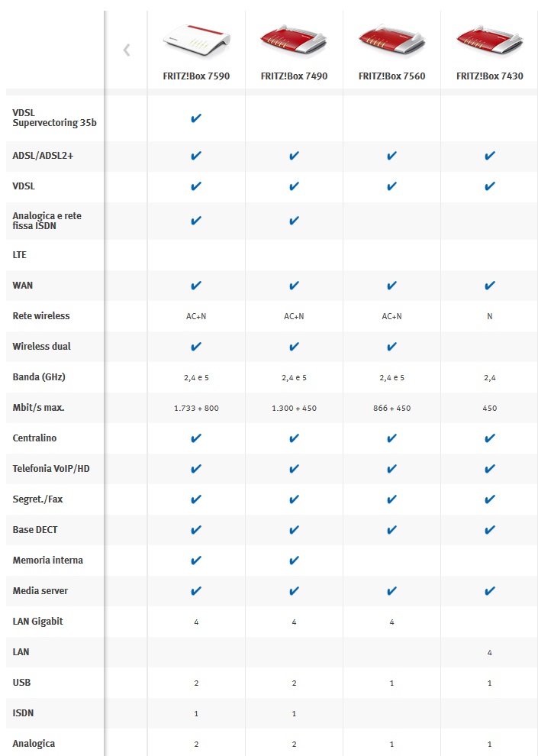Click the FRITZ!Box 7590 router image
The image size is (538, 756).
tap(196, 40)
